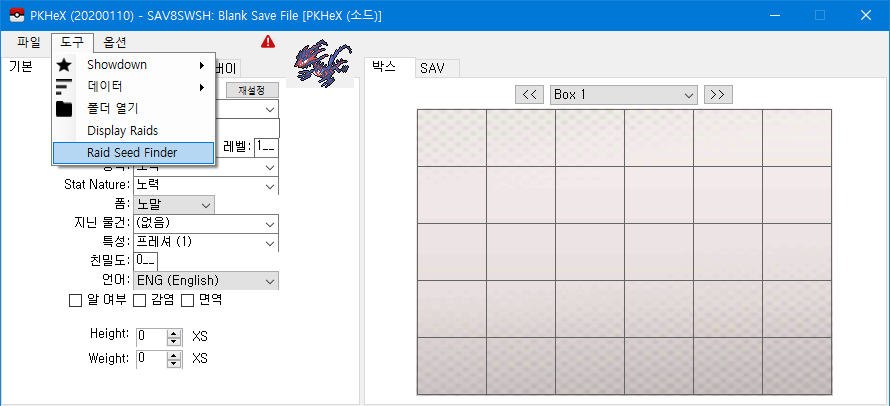Click the first box slot in top row

[452, 138]
